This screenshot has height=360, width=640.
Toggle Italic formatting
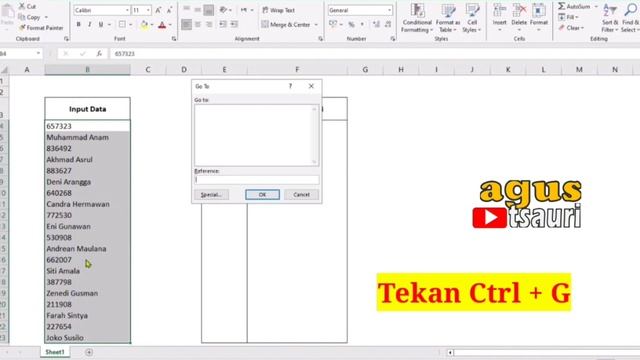(89, 24)
